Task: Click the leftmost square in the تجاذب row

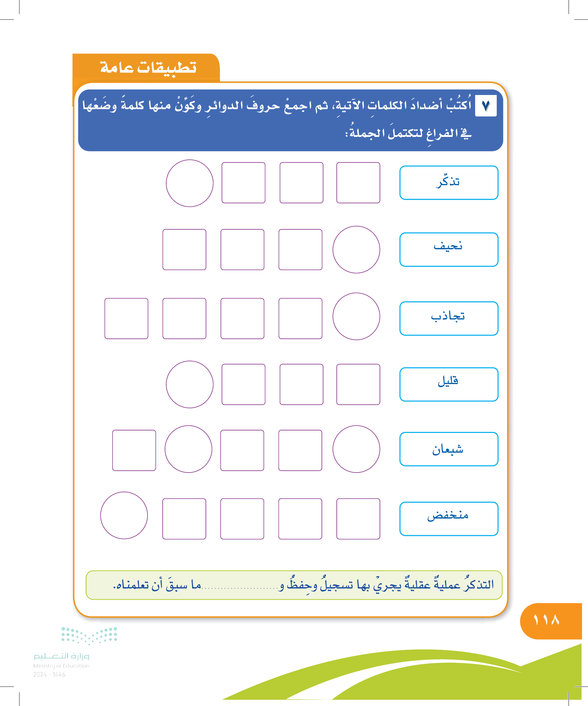Action: [127, 318]
